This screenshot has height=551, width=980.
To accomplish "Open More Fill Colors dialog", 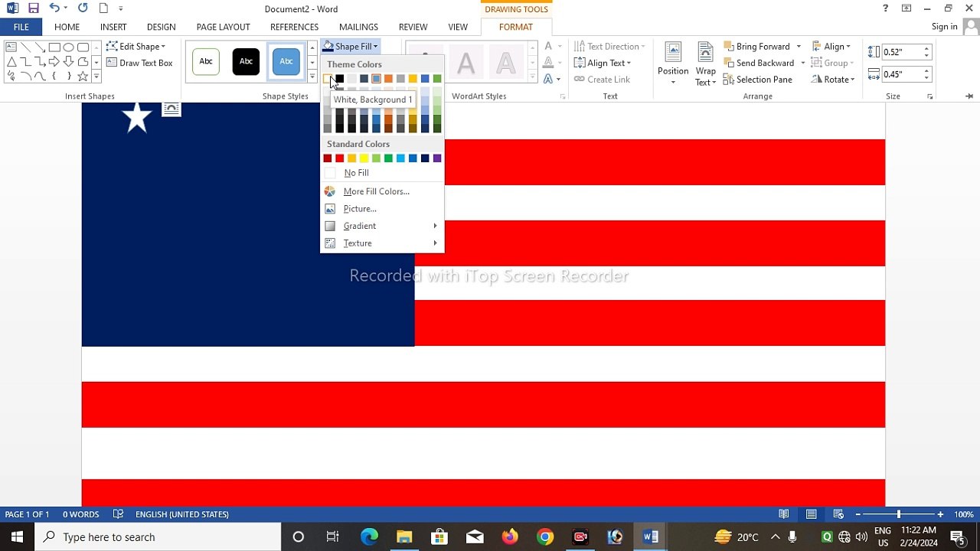I will pyautogui.click(x=382, y=191).
